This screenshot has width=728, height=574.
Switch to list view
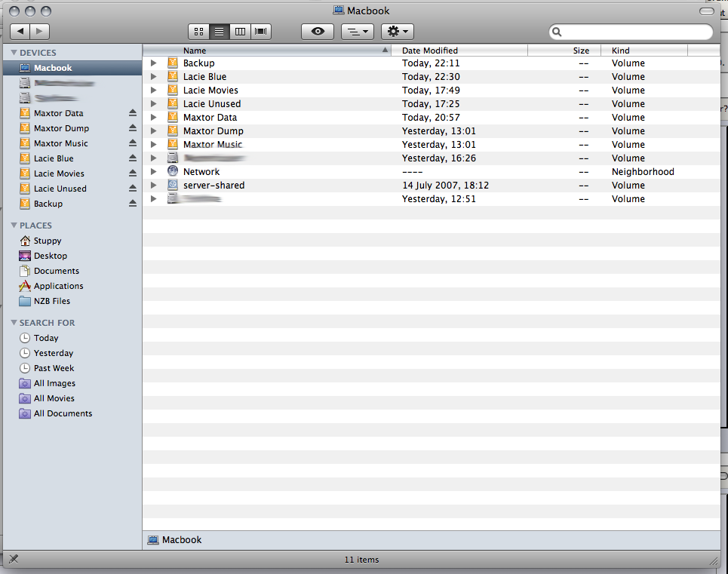click(x=219, y=31)
